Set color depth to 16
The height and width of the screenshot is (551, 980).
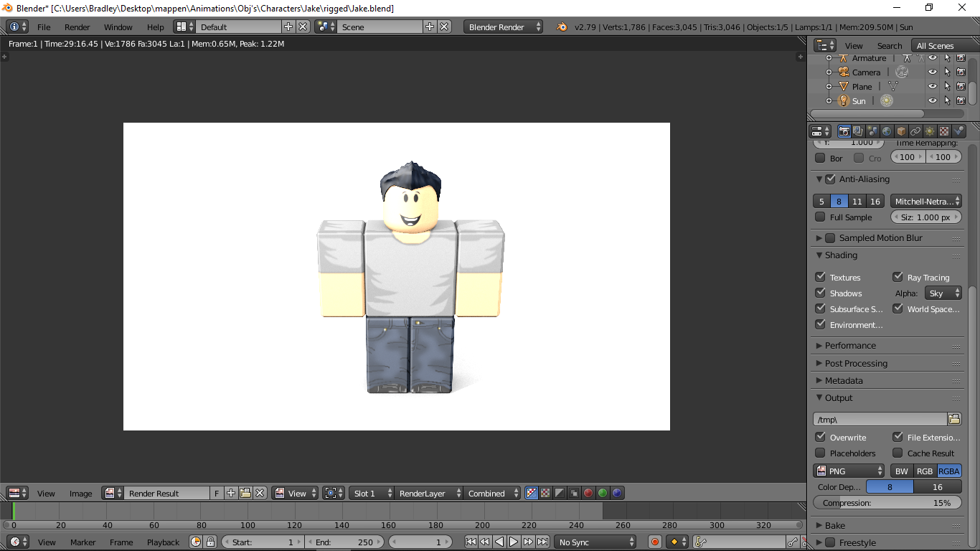pyautogui.click(x=938, y=486)
